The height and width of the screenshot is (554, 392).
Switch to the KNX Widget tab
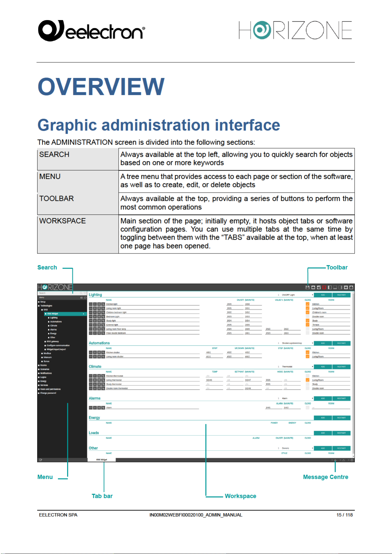[x=102, y=460]
